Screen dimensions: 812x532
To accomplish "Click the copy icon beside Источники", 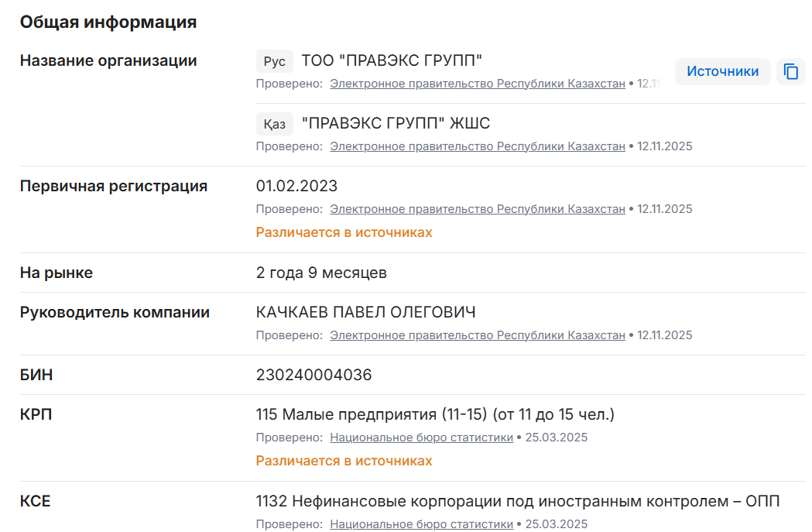I will click(x=790, y=71).
